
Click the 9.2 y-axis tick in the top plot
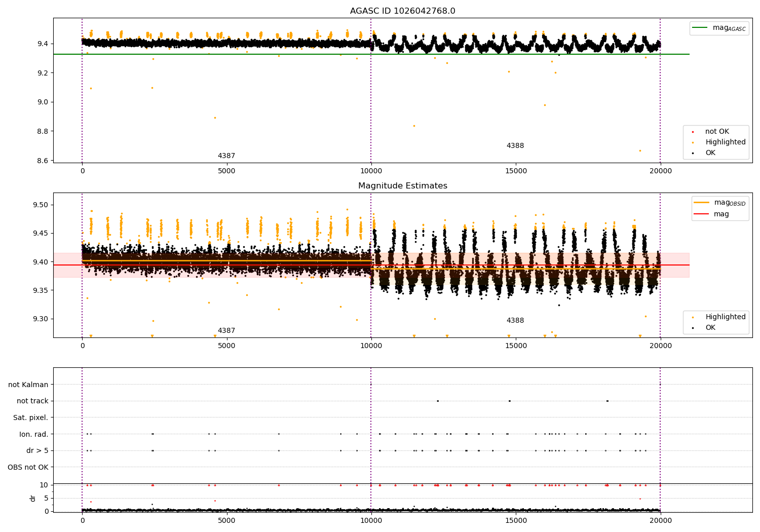(43, 73)
